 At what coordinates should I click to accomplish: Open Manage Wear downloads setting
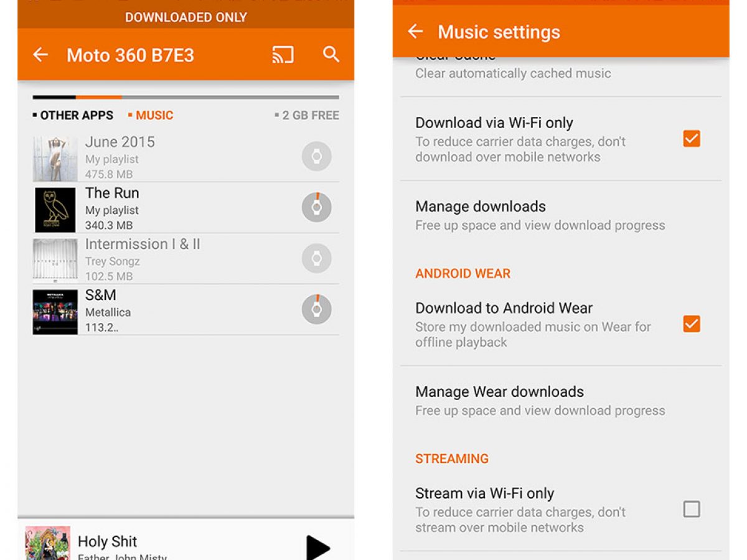point(560,401)
